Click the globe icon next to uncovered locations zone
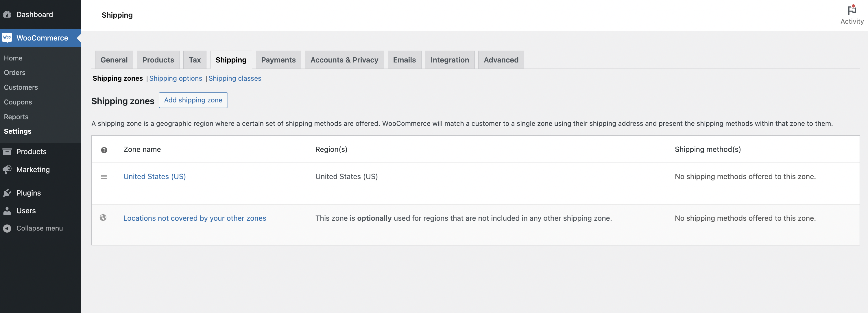 point(104,218)
